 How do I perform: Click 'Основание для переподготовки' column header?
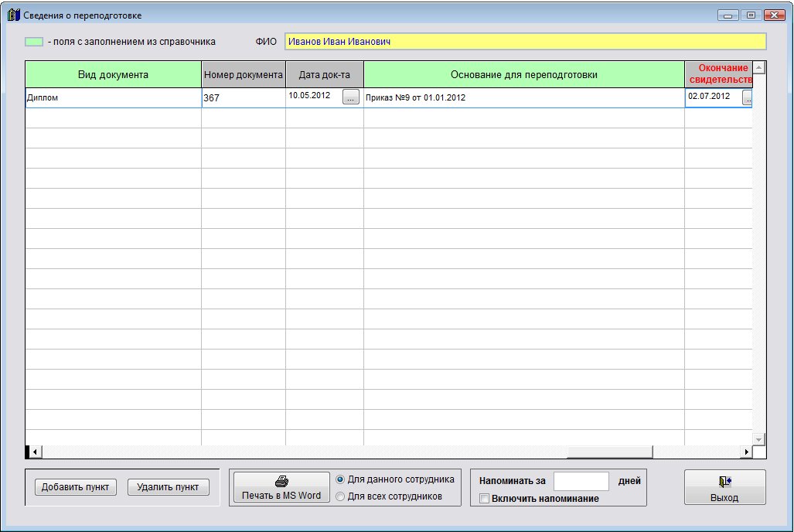(523, 75)
